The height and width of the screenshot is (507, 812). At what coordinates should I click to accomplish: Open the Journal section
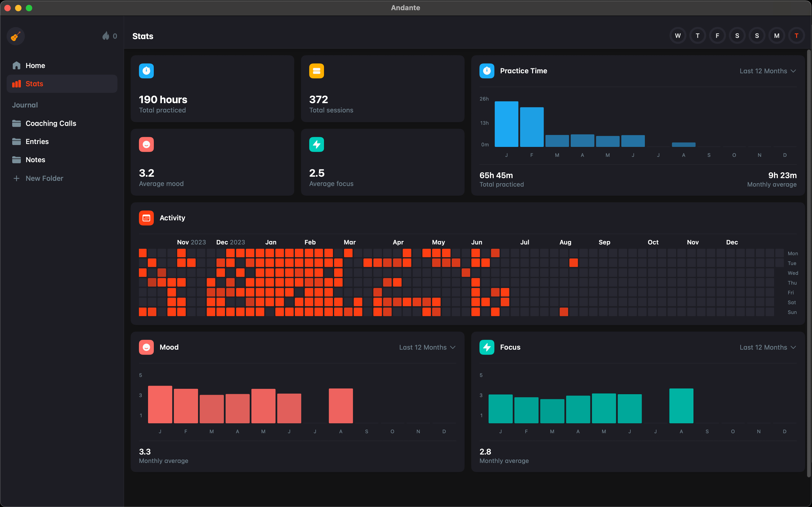pyautogui.click(x=24, y=105)
